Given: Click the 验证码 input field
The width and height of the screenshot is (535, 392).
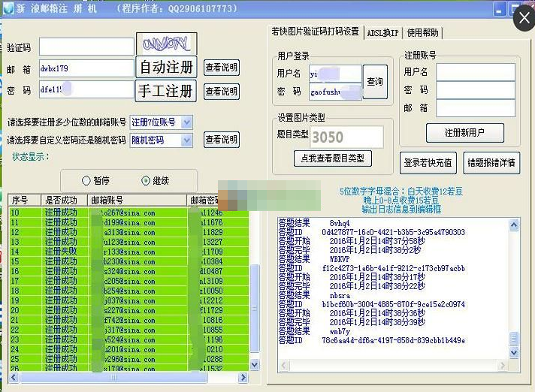Looking at the screenshot, I should pos(86,47).
